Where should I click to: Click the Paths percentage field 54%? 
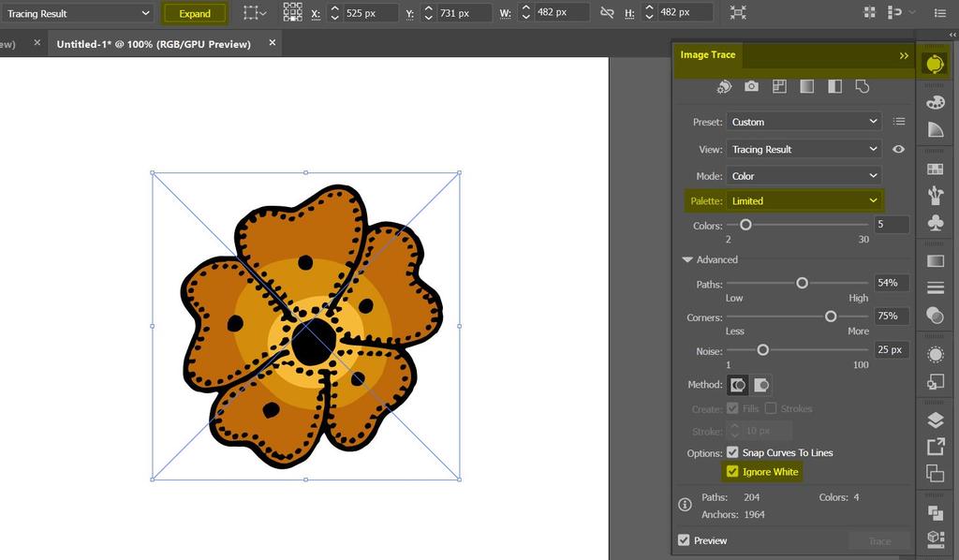click(892, 283)
